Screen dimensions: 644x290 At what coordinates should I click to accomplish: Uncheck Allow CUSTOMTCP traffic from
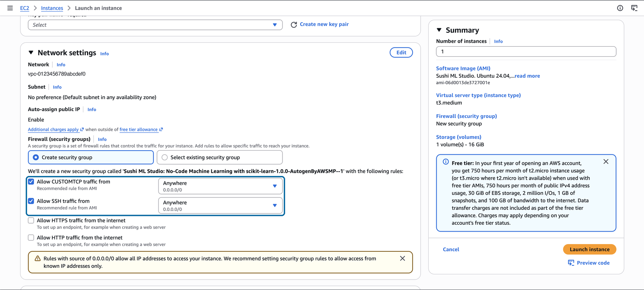coord(31,182)
